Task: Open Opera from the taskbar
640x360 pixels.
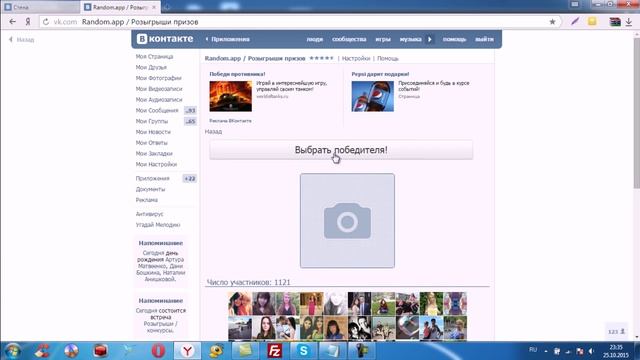Action: click(x=158, y=351)
